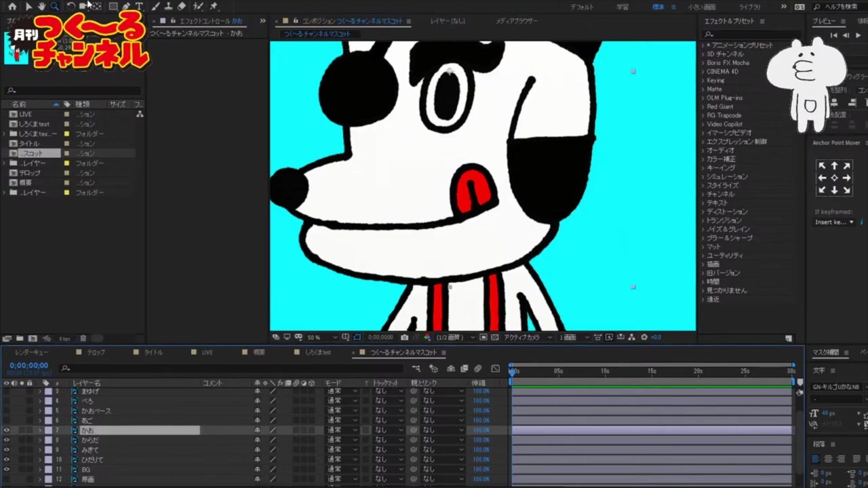The image size is (868, 488).
Task: Toggle visibility eye of ひだりて layer
Action: coord(7,460)
